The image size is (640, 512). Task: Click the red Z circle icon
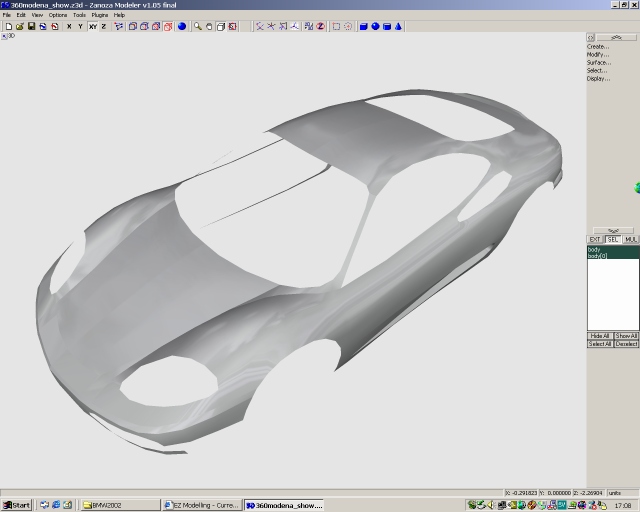pos(320,26)
